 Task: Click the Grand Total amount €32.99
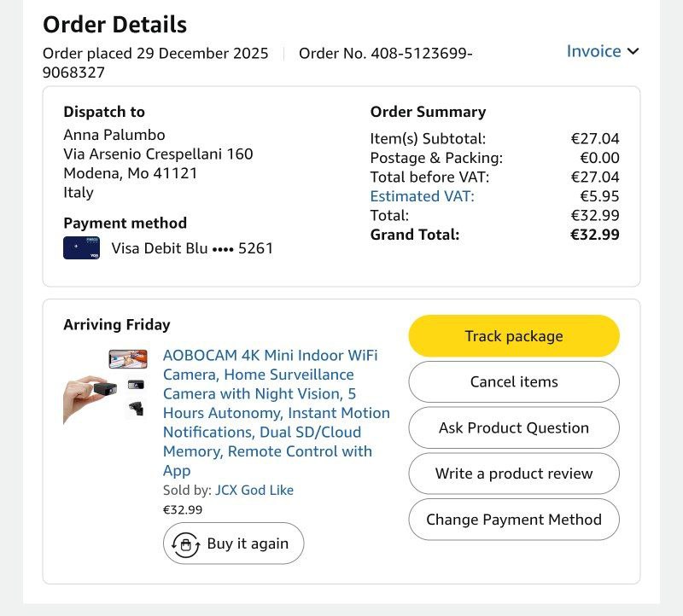[x=595, y=235]
